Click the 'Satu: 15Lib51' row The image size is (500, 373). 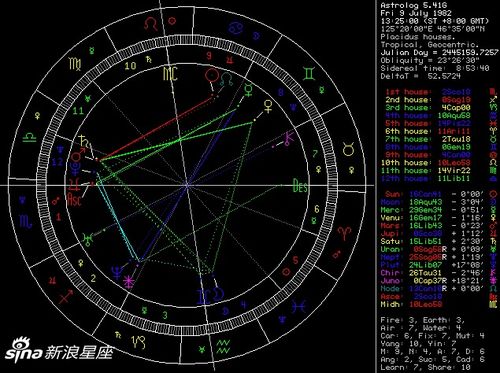click(439, 241)
